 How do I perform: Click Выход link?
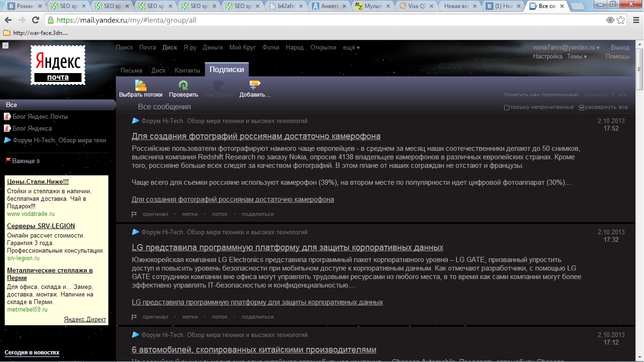point(620,48)
